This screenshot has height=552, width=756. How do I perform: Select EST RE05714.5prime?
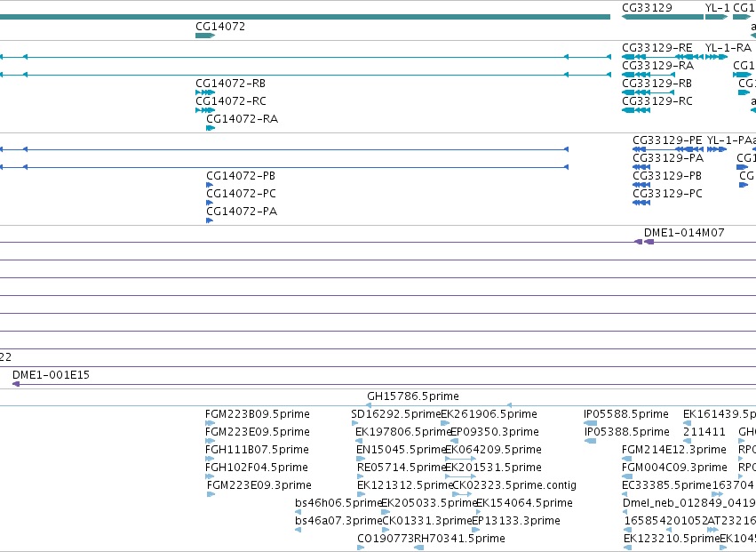pos(402,468)
